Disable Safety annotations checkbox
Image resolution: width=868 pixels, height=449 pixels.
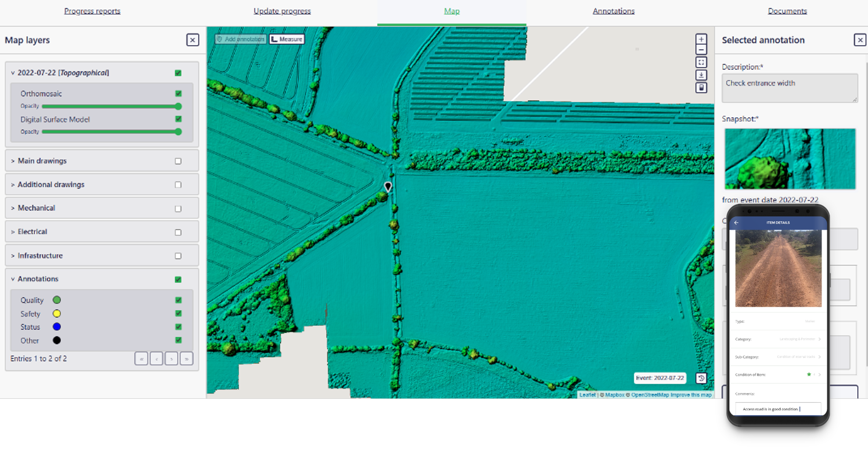(178, 313)
